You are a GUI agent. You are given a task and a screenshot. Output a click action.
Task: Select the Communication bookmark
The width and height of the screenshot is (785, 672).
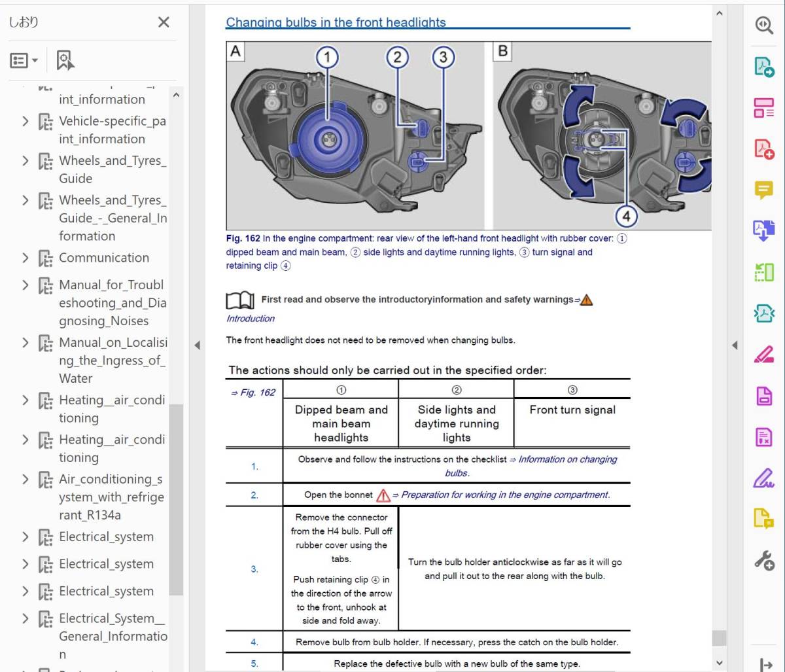[104, 258]
